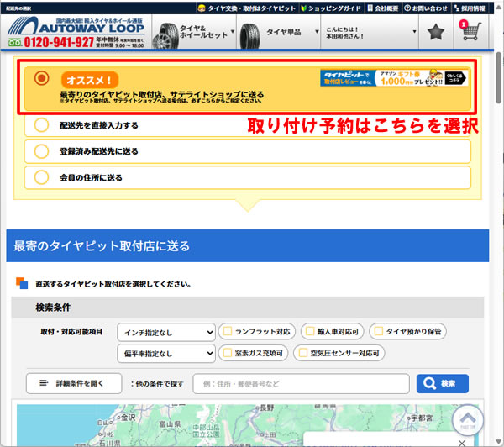Select 配送先を直接入力する option
This screenshot has height=447, width=504.
(41, 125)
